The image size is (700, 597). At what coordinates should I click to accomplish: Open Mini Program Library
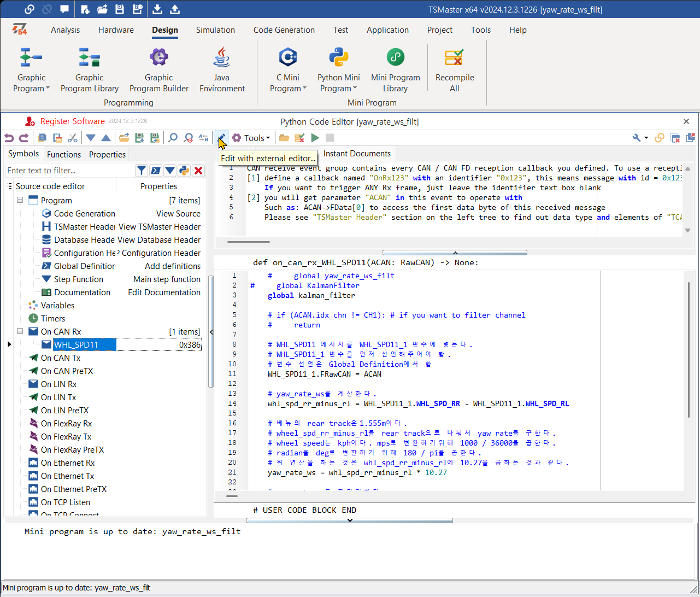(x=396, y=70)
